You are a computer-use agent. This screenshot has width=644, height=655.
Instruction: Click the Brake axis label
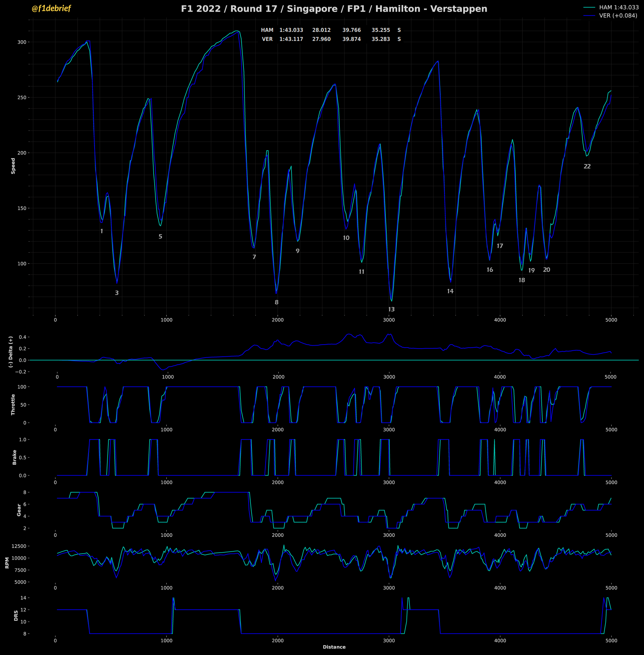pos(14,457)
